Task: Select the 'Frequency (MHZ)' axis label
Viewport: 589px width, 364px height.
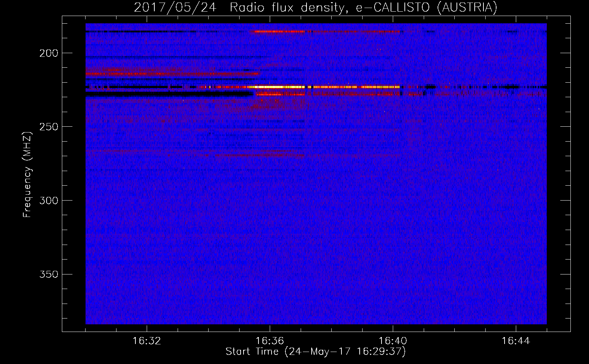Action: (27, 175)
